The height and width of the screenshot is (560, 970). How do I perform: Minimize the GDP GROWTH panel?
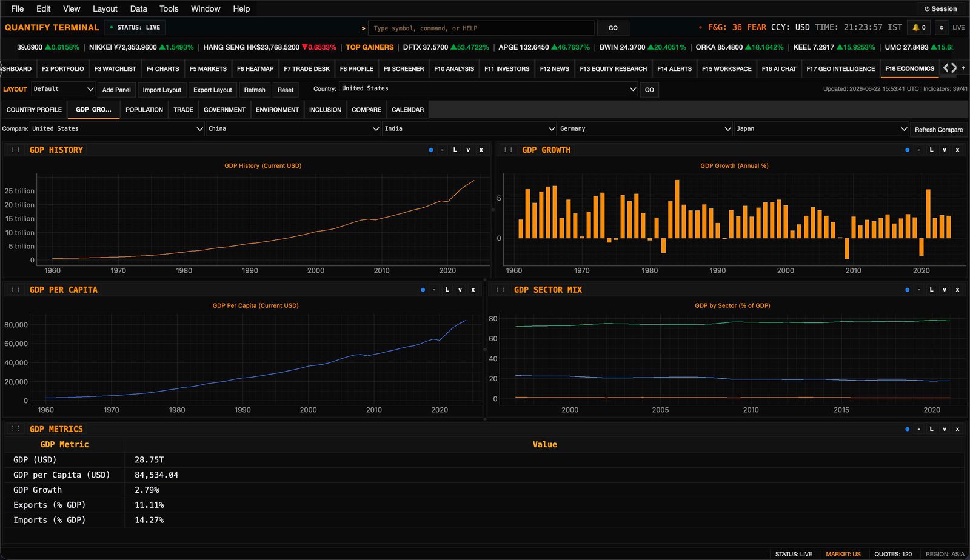pyautogui.click(x=919, y=150)
